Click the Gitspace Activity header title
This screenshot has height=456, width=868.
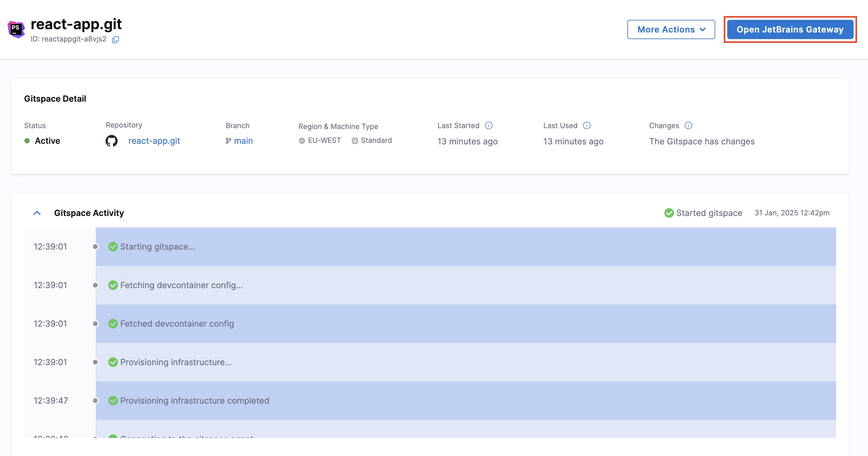pyautogui.click(x=89, y=213)
